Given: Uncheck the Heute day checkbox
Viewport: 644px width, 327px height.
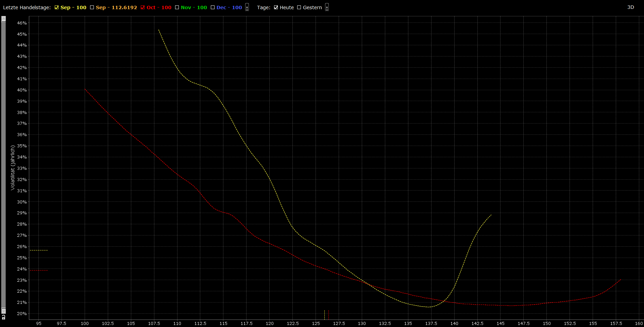Looking at the screenshot, I should [276, 7].
